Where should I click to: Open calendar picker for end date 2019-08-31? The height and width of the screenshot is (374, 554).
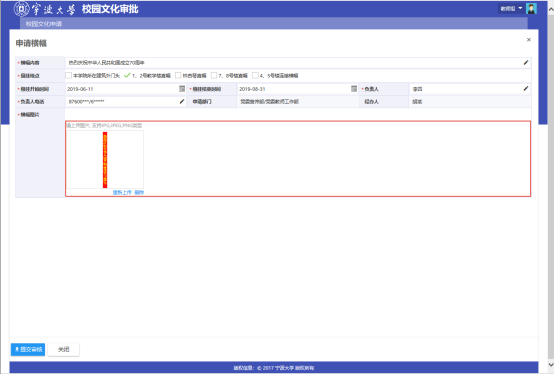pos(354,89)
